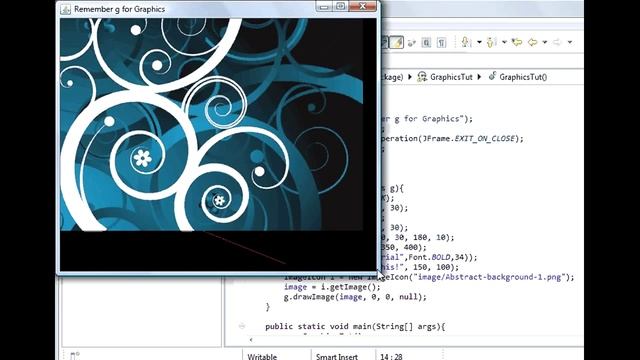
Task: Click the Next Annotation down-arrow icon
Action: (x=467, y=42)
